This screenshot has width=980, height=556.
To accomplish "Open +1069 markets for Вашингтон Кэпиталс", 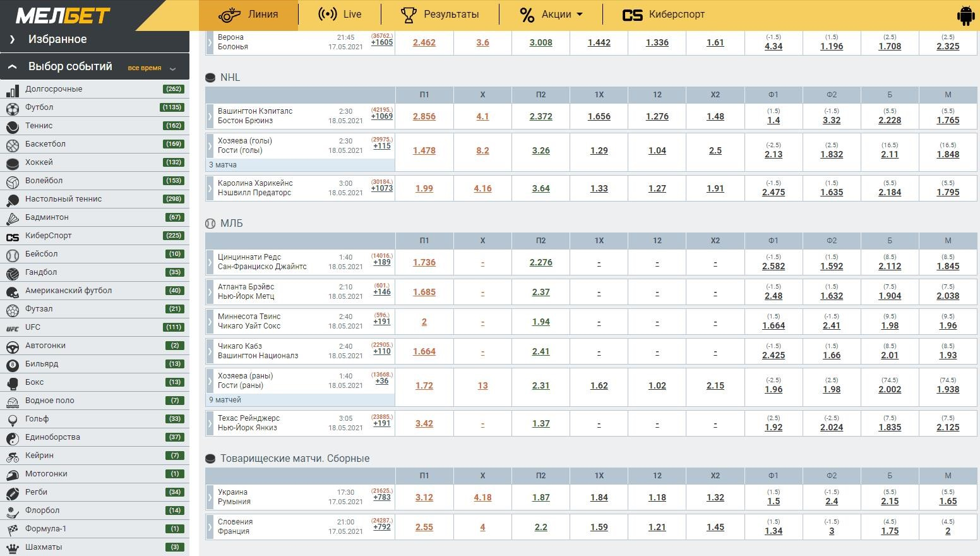I will (x=382, y=116).
